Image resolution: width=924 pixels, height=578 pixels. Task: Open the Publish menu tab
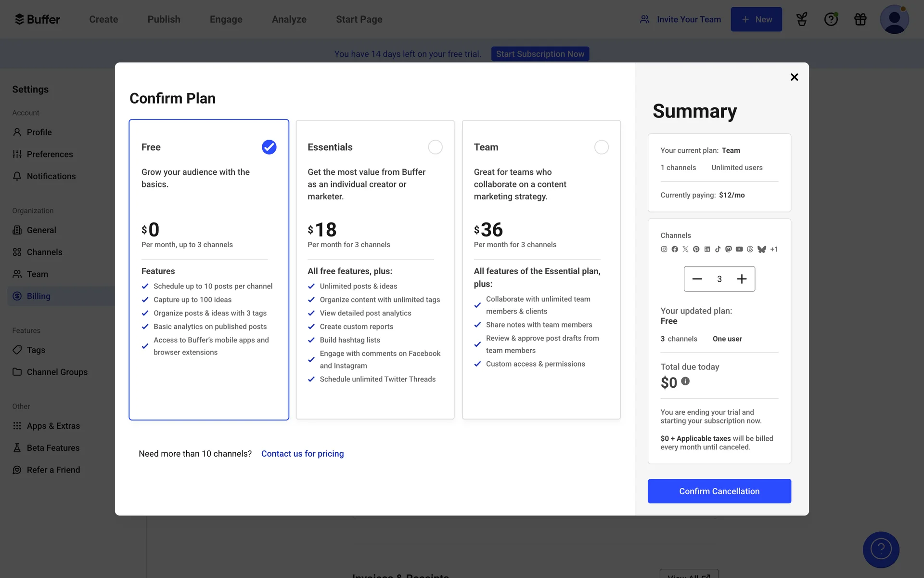(164, 19)
